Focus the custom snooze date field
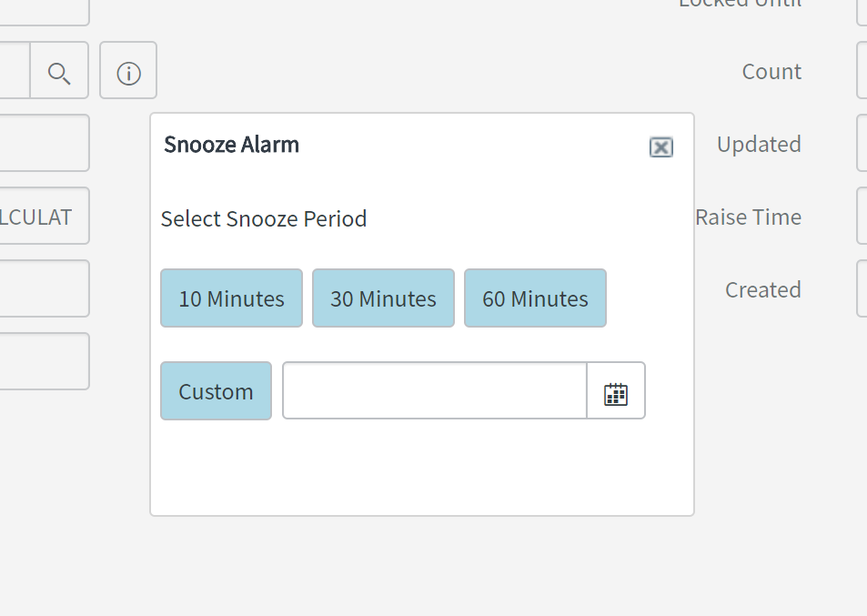The width and height of the screenshot is (867, 616). (x=435, y=391)
